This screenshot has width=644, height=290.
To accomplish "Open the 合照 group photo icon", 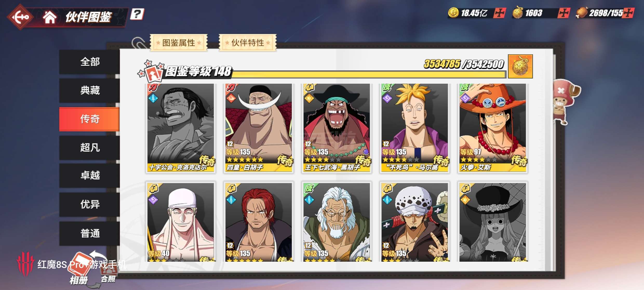I will pos(108,273).
